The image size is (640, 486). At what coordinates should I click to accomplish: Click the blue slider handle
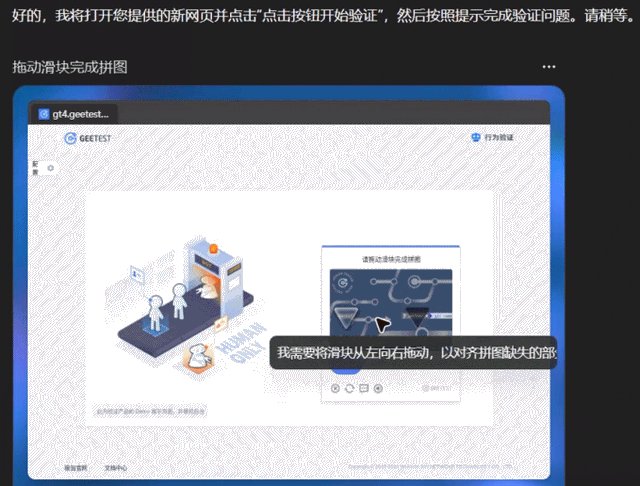coord(346,371)
